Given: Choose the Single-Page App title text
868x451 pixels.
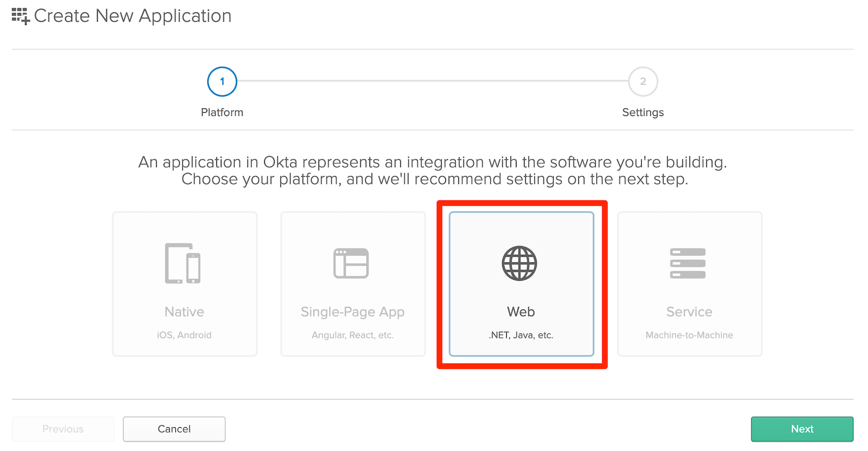Looking at the screenshot, I should 353,312.
